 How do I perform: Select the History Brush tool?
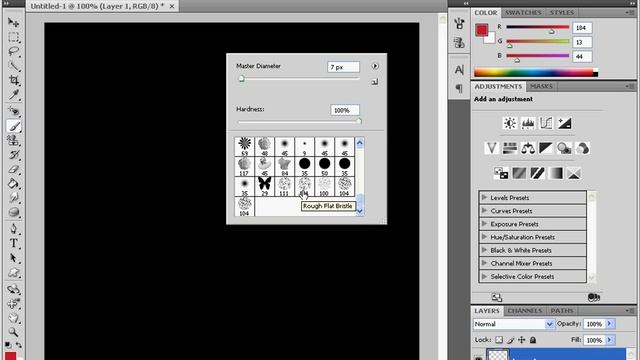(x=13, y=155)
